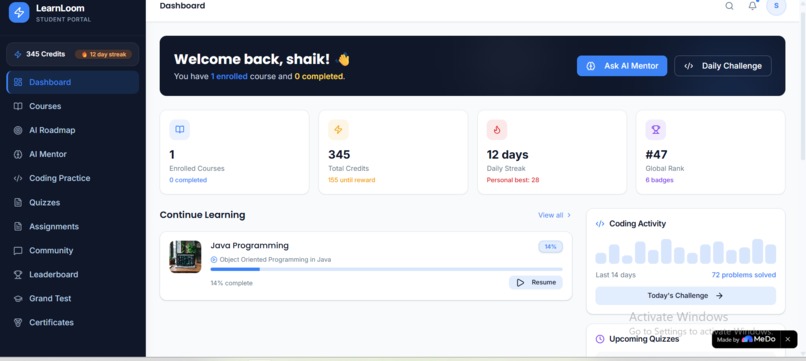
Task: Select Grand Test in sidebar
Action: pyautogui.click(x=72, y=299)
